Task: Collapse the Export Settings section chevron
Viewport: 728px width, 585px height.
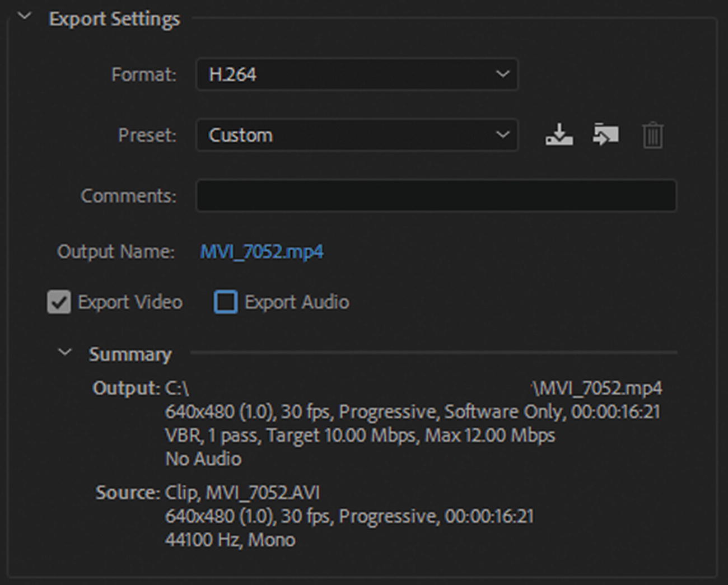Action: coord(25,16)
